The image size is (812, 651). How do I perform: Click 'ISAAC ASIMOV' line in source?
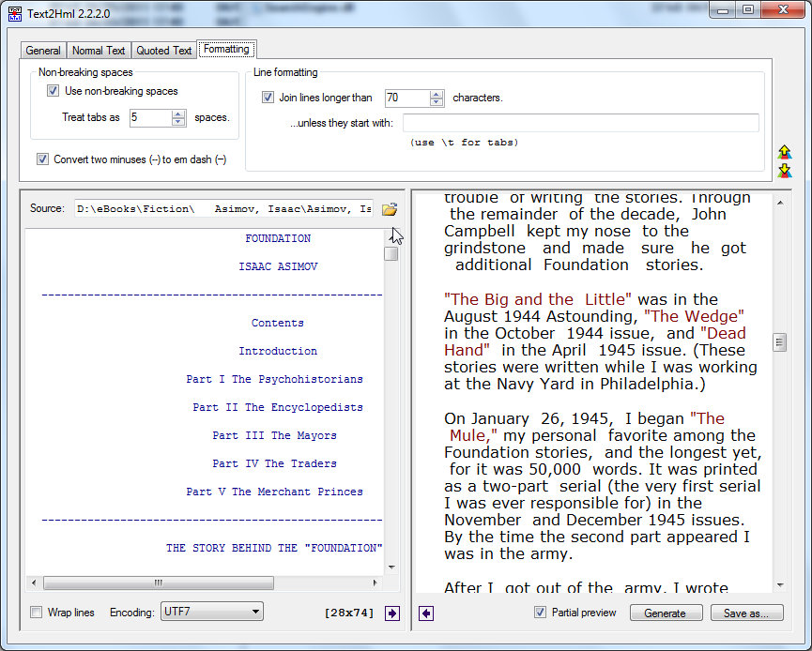pos(278,266)
